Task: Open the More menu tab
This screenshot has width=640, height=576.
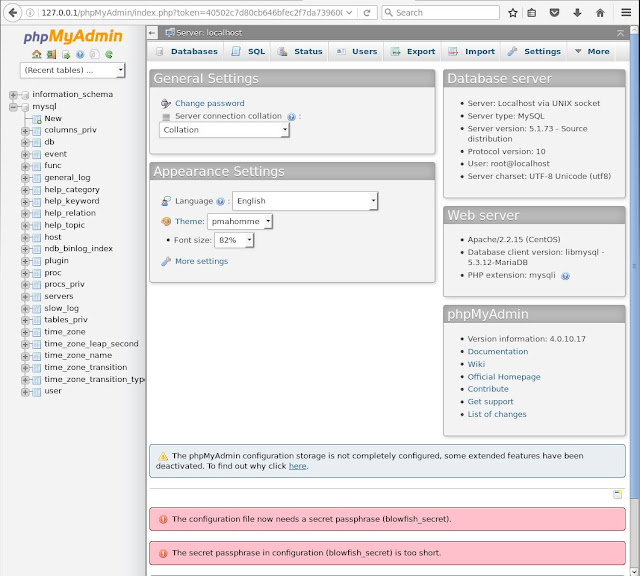Action: pyautogui.click(x=592, y=51)
